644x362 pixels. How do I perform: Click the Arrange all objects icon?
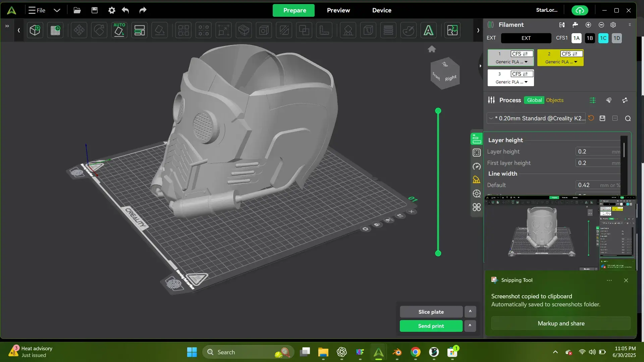click(x=140, y=30)
